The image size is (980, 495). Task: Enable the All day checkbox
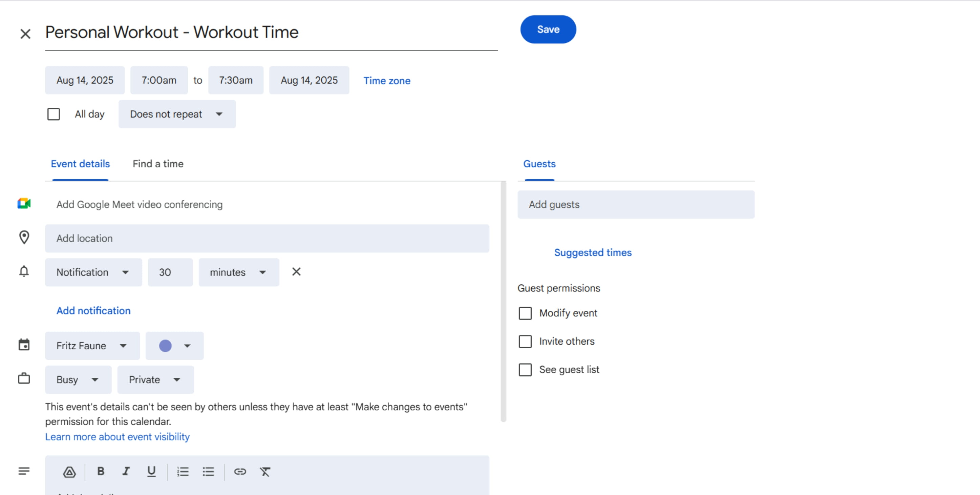pos(54,114)
